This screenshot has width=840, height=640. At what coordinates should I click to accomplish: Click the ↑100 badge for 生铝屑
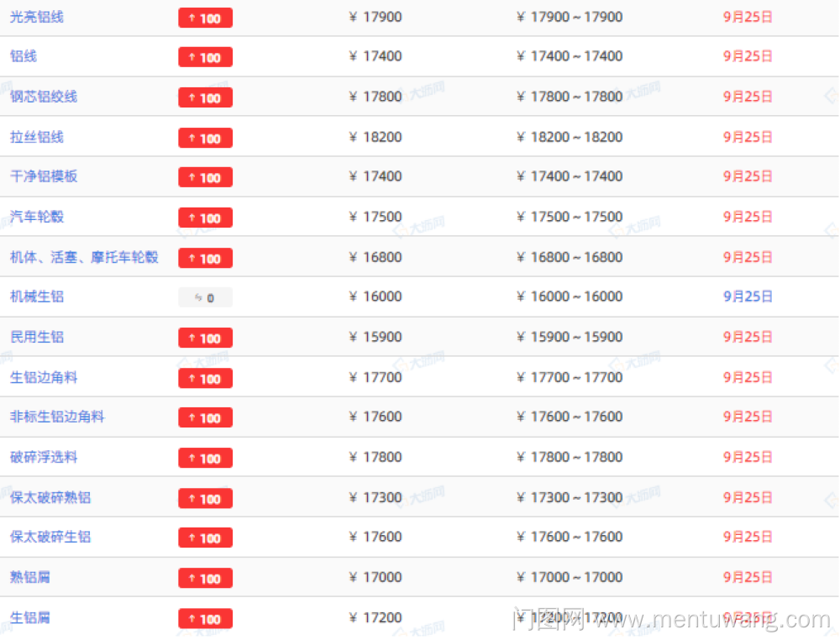205,618
